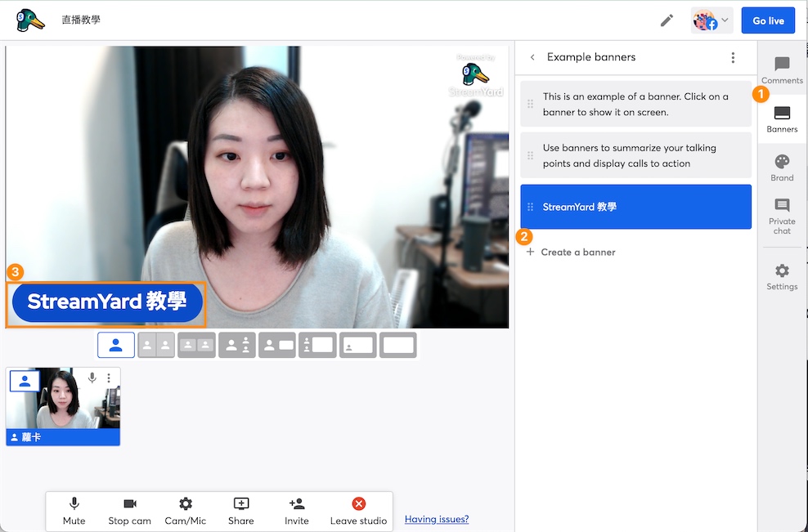Image resolution: width=808 pixels, height=532 pixels.
Task: Click the main video preview
Action: (x=257, y=187)
